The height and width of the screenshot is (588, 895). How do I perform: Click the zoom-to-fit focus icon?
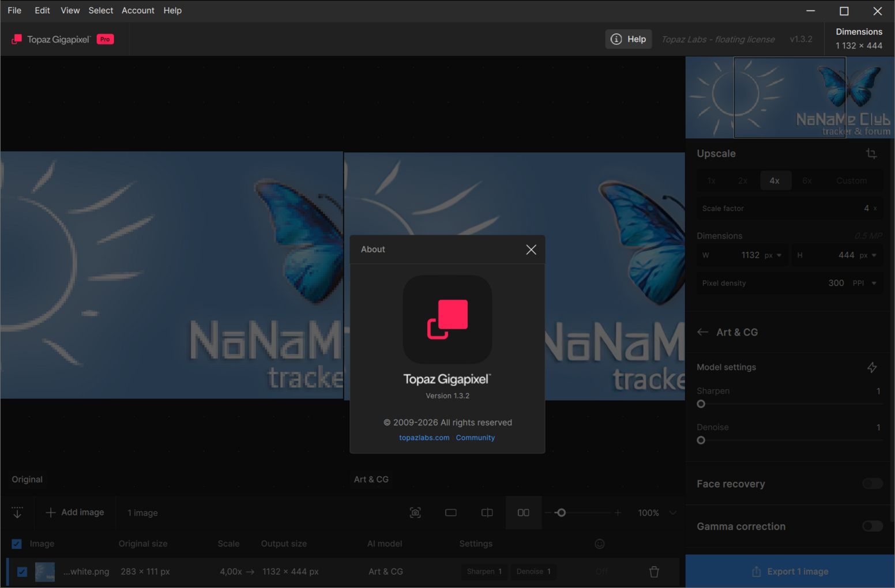415,512
